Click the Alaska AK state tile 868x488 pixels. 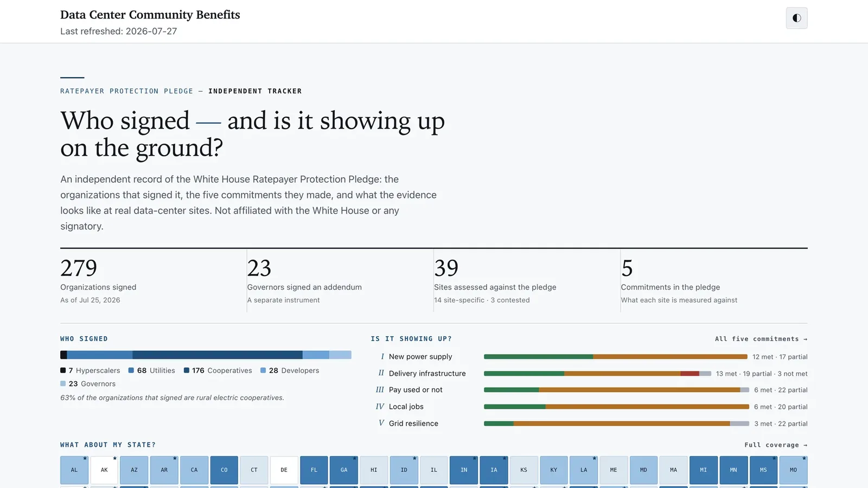point(104,470)
